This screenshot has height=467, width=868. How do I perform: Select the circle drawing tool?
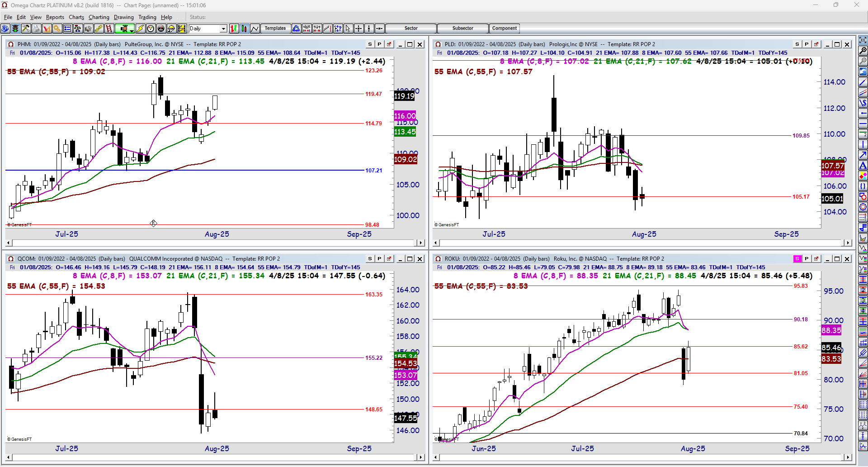click(x=863, y=207)
